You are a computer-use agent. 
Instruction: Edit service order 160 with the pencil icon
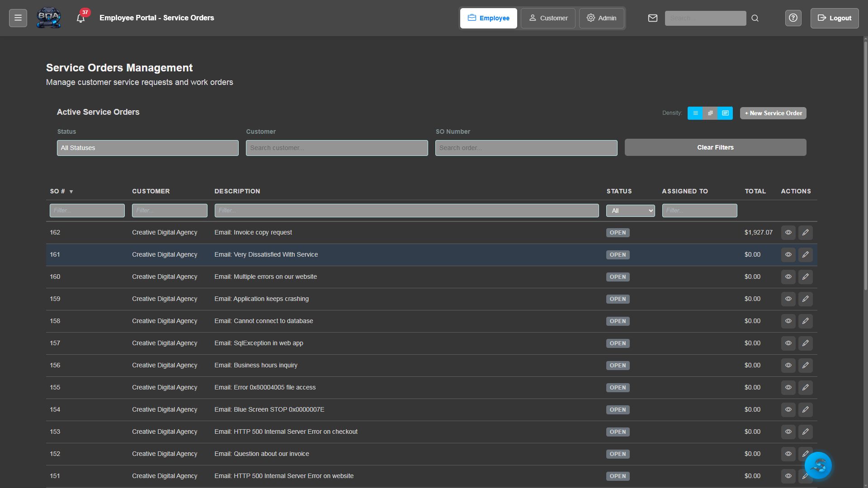805,277
